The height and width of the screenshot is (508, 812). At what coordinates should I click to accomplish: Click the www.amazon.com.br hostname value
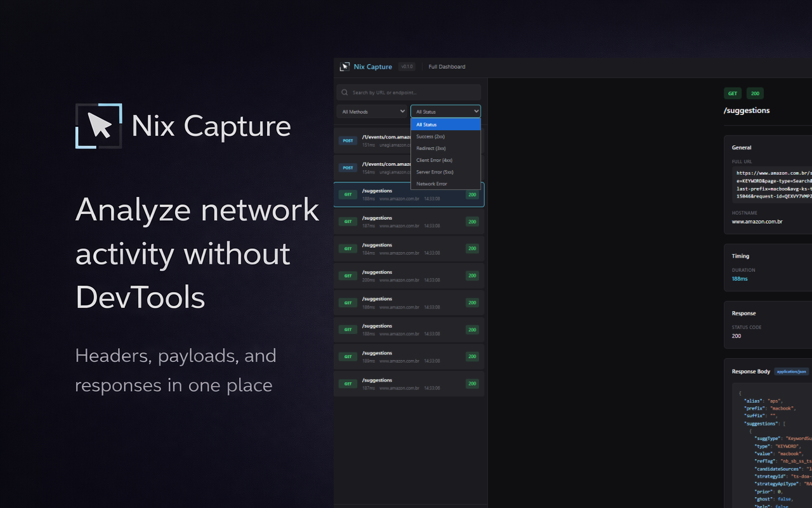tap(757, 222)
